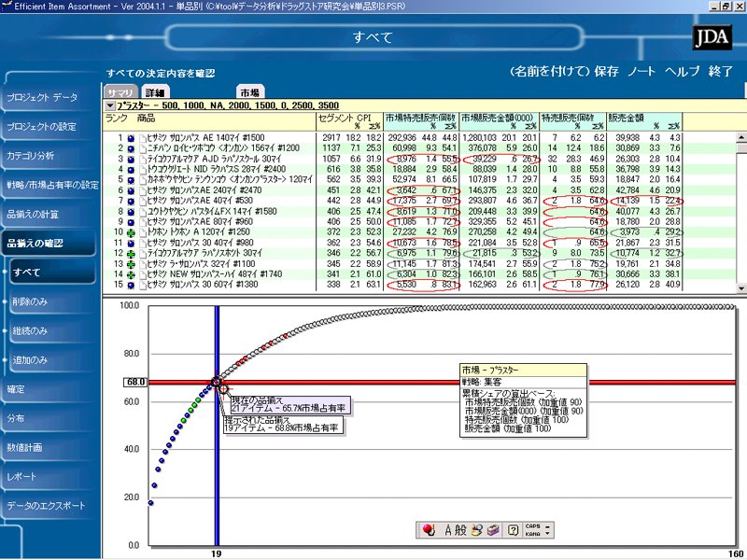Open the IME tools toolbox icon
The width and height of the screenshot is (747, 560).
pos(493,530)
